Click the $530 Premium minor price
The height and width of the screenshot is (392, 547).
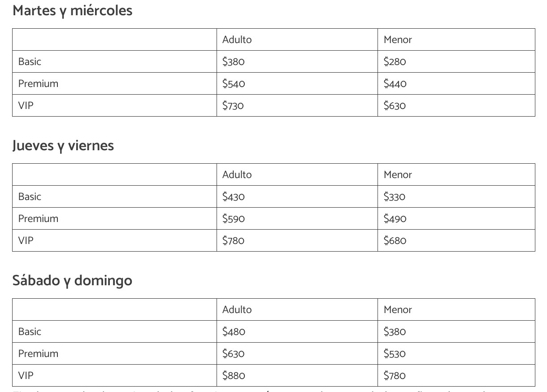(x=395, y=354)
